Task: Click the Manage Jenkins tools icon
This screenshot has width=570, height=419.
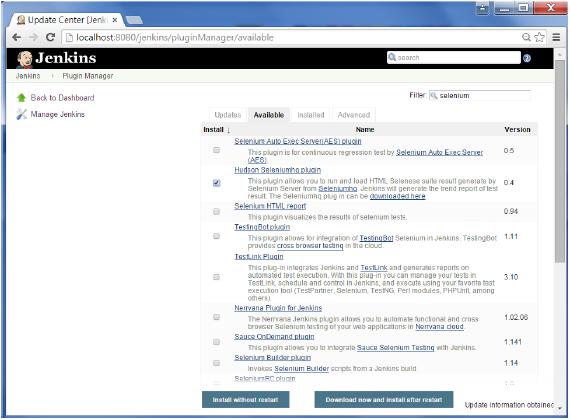Action: 21,114
